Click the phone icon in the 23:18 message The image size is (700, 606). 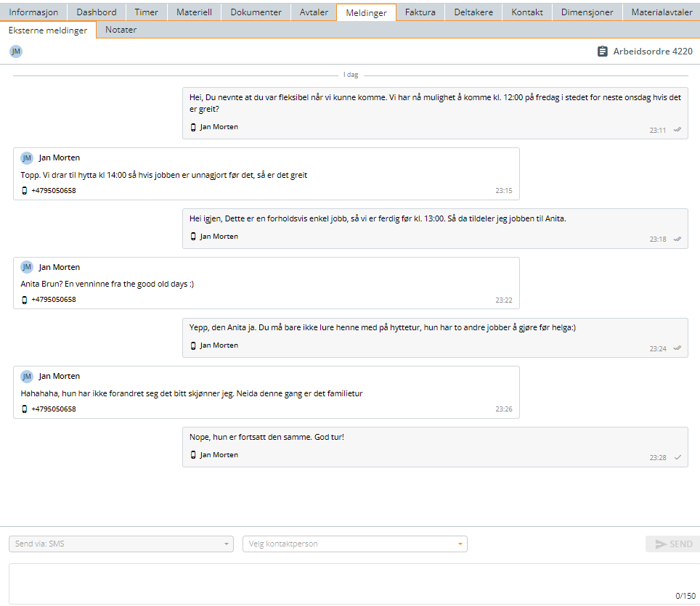pyautogui.click(x=193, y=237)
